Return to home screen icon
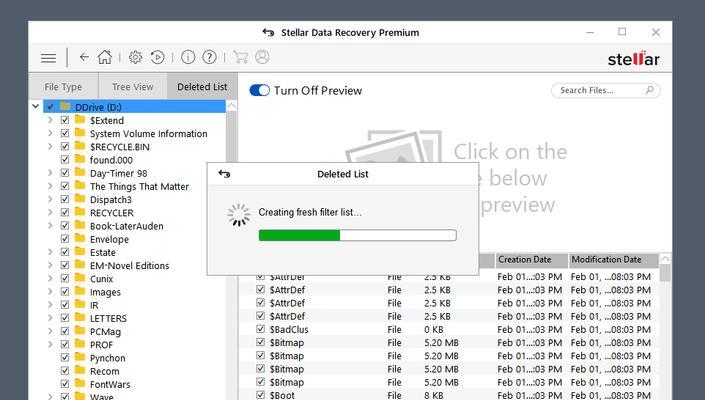705x400 pixels. click(x=105, y=57)
